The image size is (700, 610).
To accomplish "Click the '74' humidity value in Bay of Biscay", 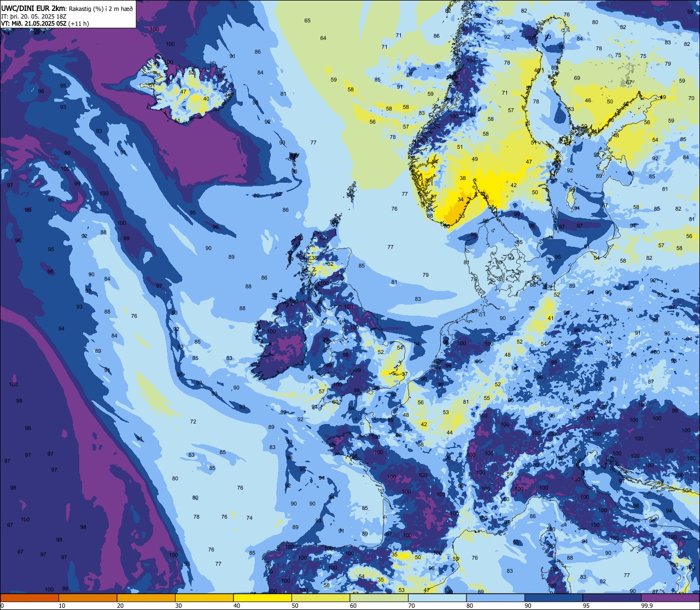I will (249, 518).
